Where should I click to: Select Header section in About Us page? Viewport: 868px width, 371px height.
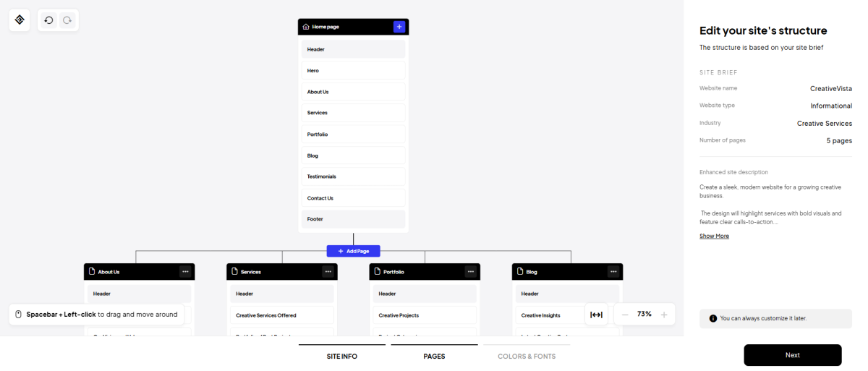coord(139,294)
